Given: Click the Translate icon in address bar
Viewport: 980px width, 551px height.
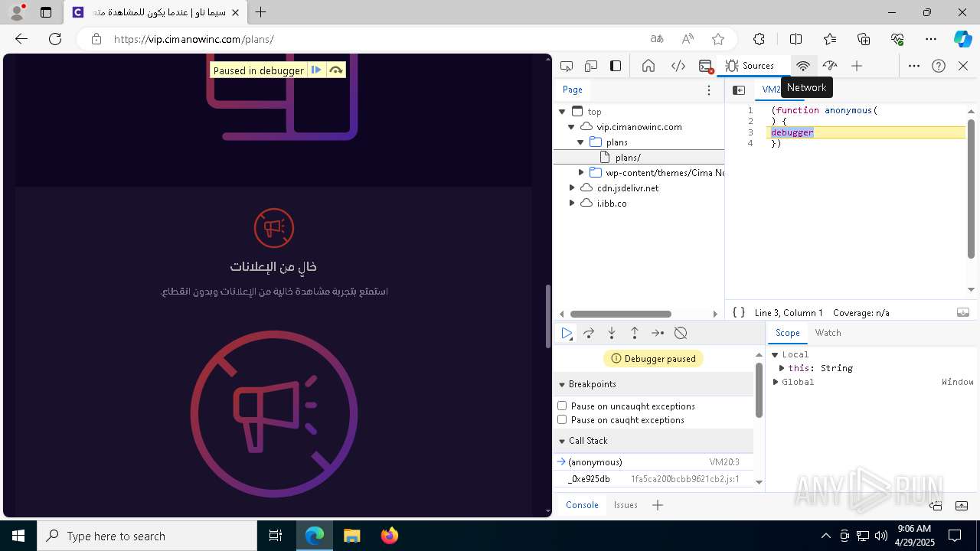Looking at the screenshot, I should [657, 39].
